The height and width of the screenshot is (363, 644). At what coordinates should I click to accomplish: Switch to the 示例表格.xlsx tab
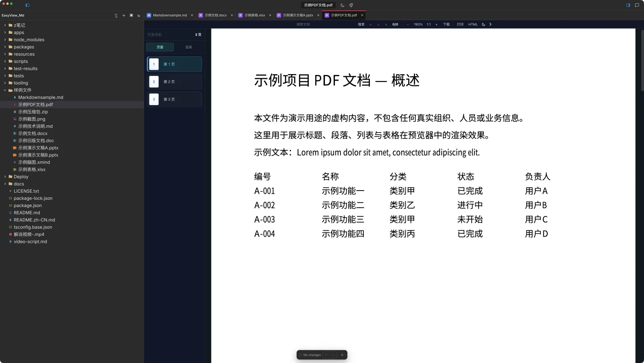click(255, 15)
